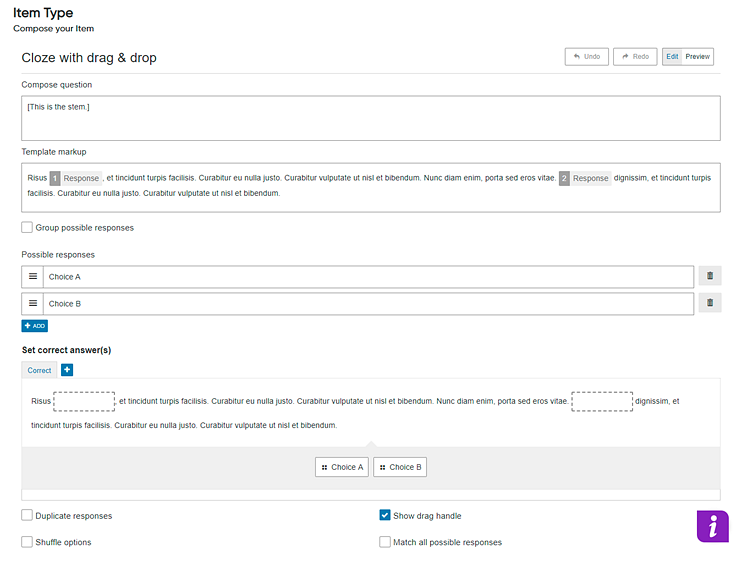Grab the drag handle icon for Choice A row
The height and width of the screenshot is (582, 742).
tap(33, 276)
